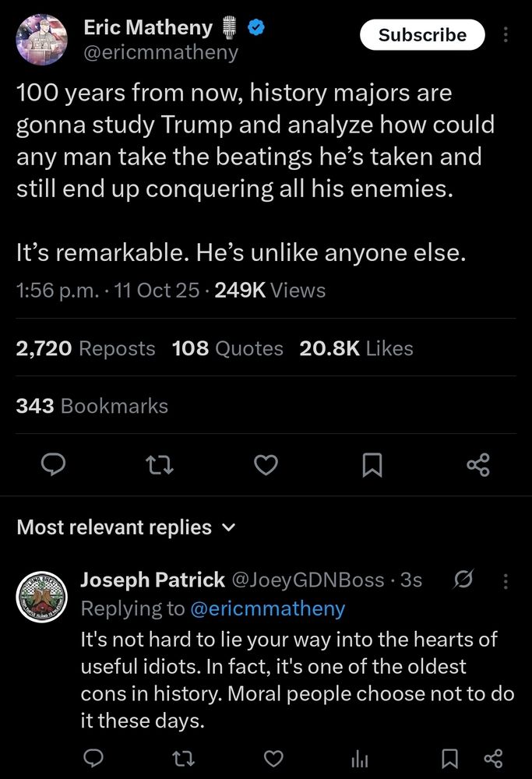Reply to Joseph Patrick's comment
The height and width of the screenshot is (779, 532).
pyautogui.click(x=93, y=758)
